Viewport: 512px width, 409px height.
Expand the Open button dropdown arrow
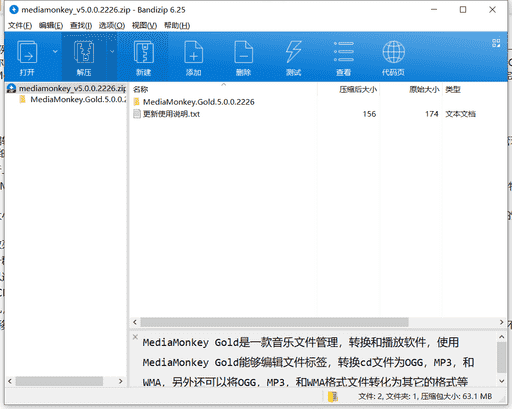pos(55,51)
